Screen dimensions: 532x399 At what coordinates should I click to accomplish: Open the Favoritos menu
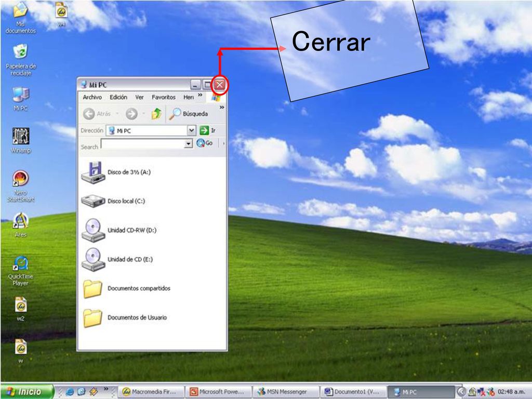click(164, 97)
